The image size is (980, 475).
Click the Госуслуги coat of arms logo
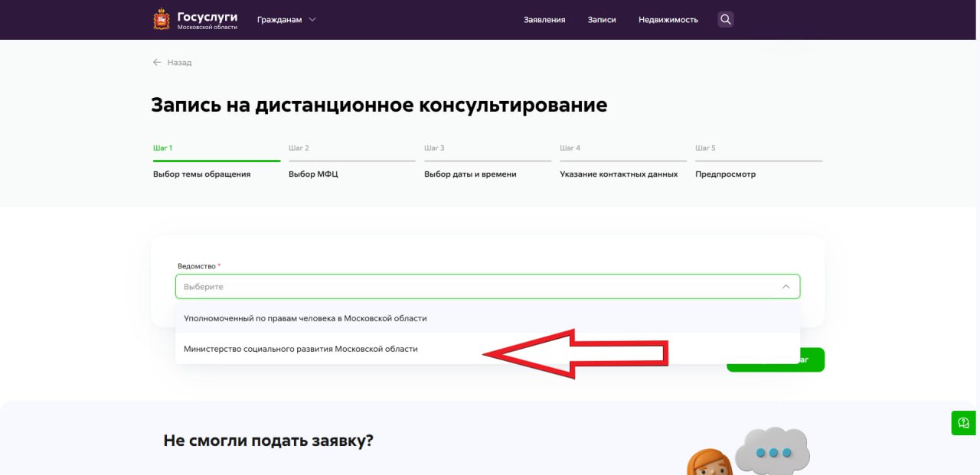click(162, 20)
